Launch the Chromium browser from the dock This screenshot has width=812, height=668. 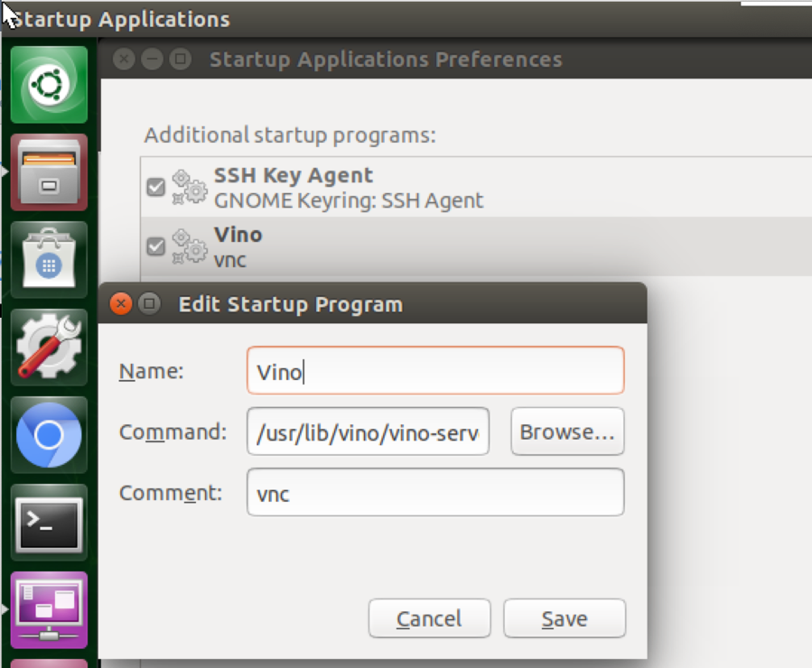[49, 435]
